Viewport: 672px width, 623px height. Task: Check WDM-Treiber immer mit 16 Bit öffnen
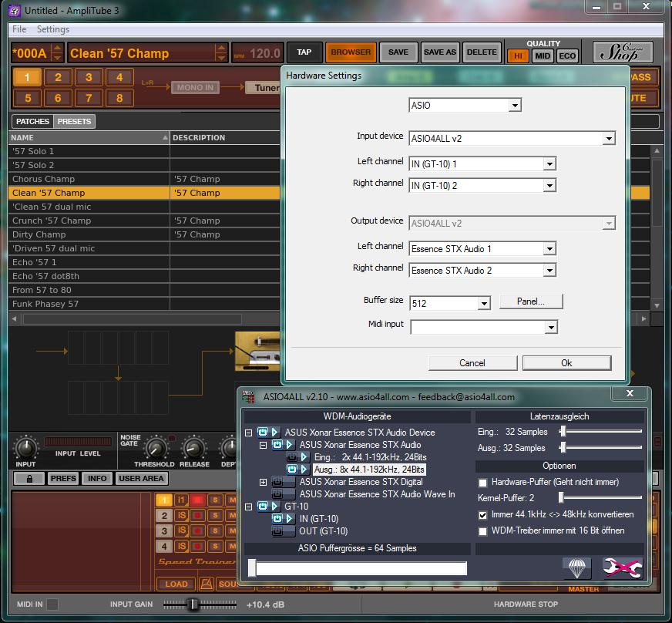click(x=482, y=531)
